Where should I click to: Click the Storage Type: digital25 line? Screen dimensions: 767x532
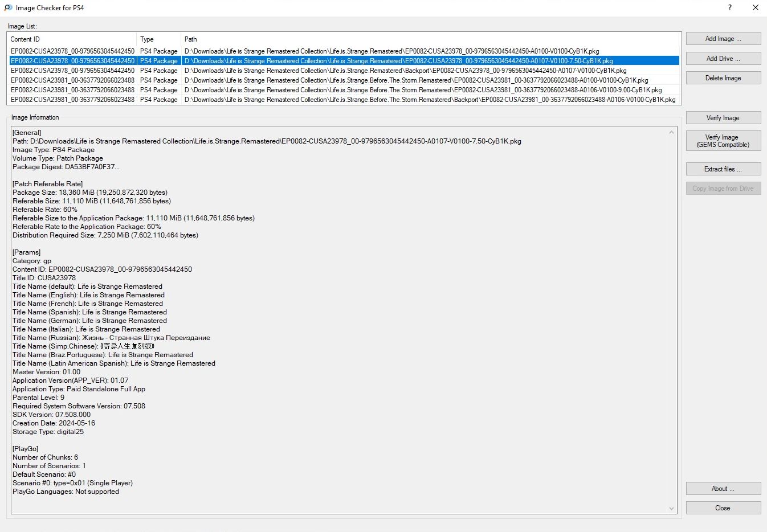pos(48,432)
